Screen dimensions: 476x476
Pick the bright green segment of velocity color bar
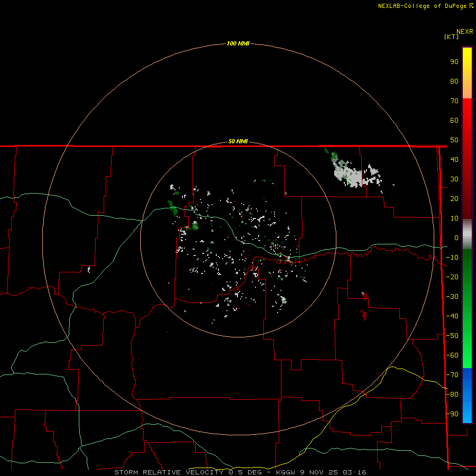point(467,308)
